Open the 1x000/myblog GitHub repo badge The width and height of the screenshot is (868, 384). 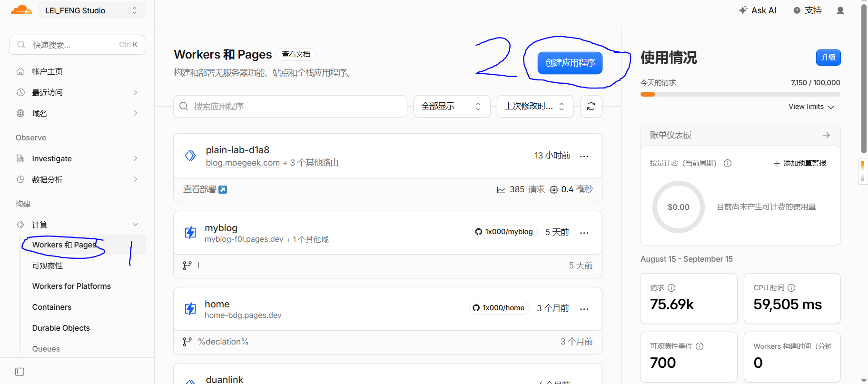coord(504,232)
